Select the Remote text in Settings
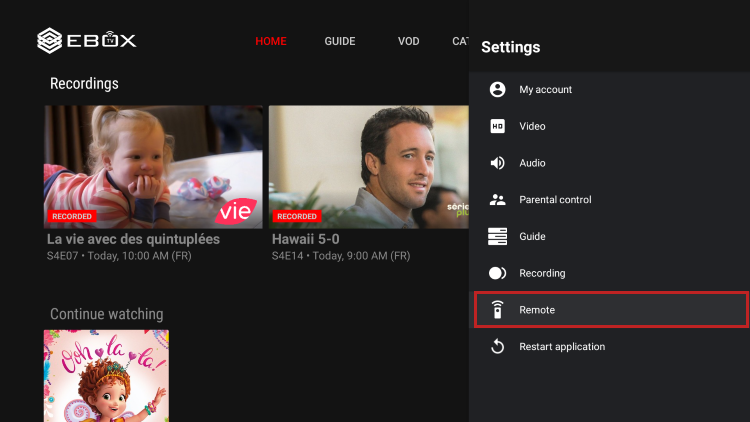This screenshot has width=750, height=422. [x=537, y=310]
